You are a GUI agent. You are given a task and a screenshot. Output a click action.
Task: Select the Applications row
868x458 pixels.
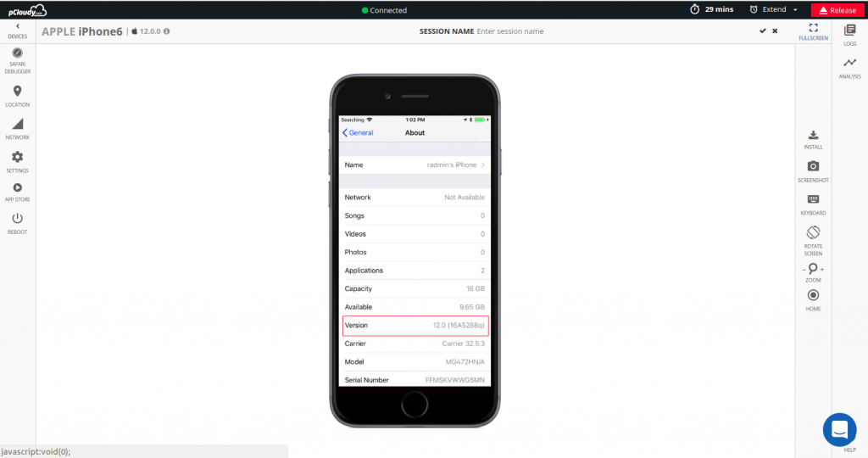(415, 271)
